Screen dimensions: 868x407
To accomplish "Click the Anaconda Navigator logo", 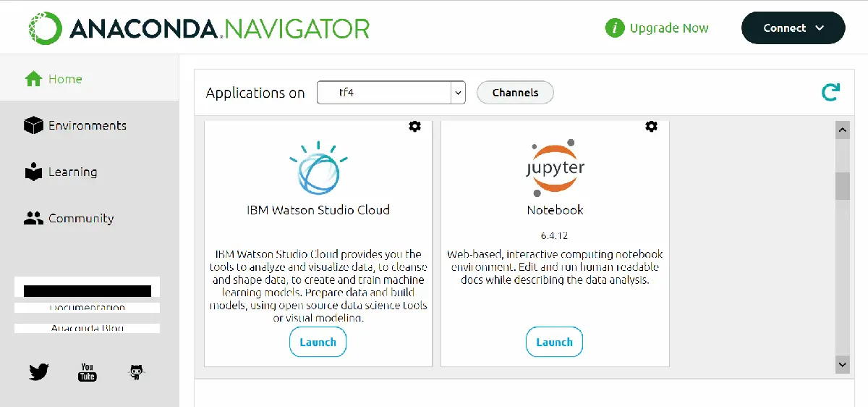I will [x=199, y=28].
